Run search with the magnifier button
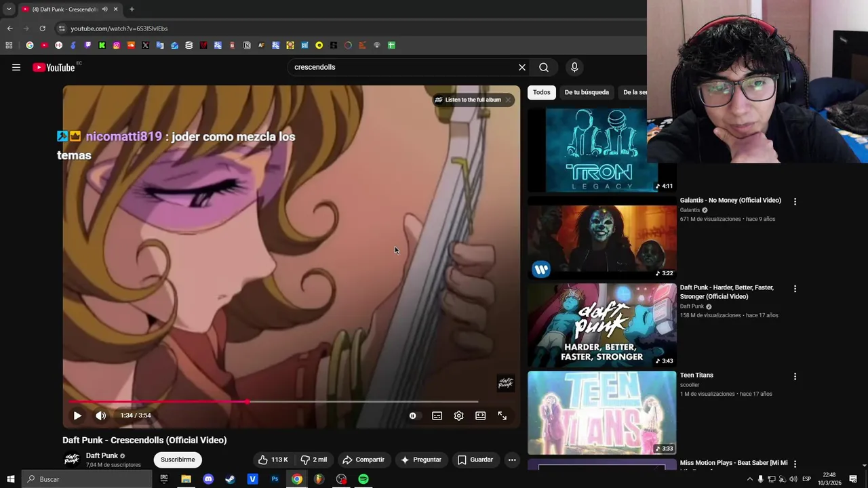Screen dimensions: 868x488 pos(544,67)
